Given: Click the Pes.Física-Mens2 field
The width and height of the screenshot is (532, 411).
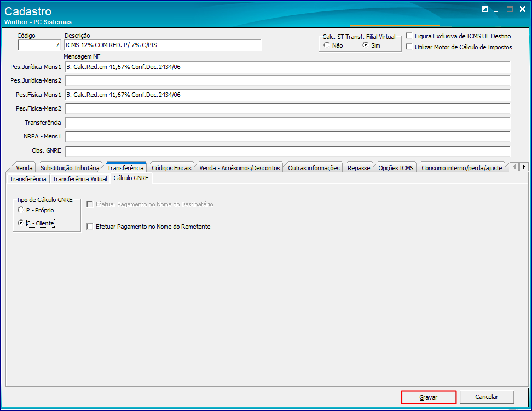Looking at the screenshot, I should click(x=287, y=108).
